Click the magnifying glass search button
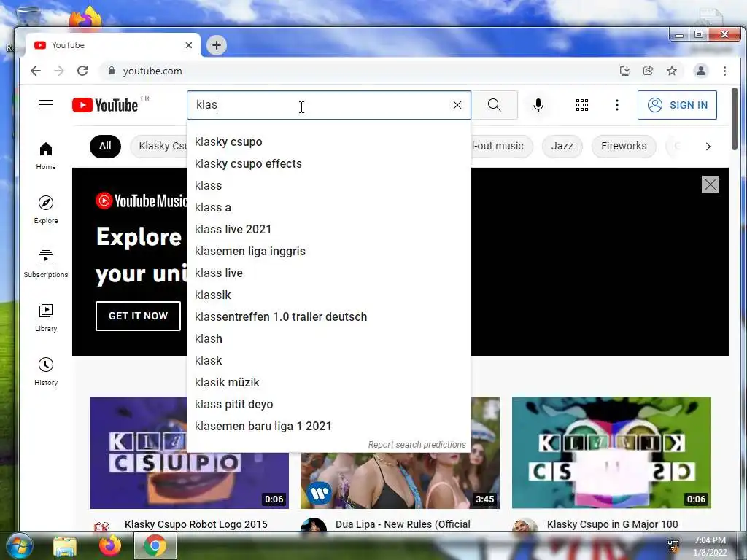The image size is (747, 560). [495, 105]
